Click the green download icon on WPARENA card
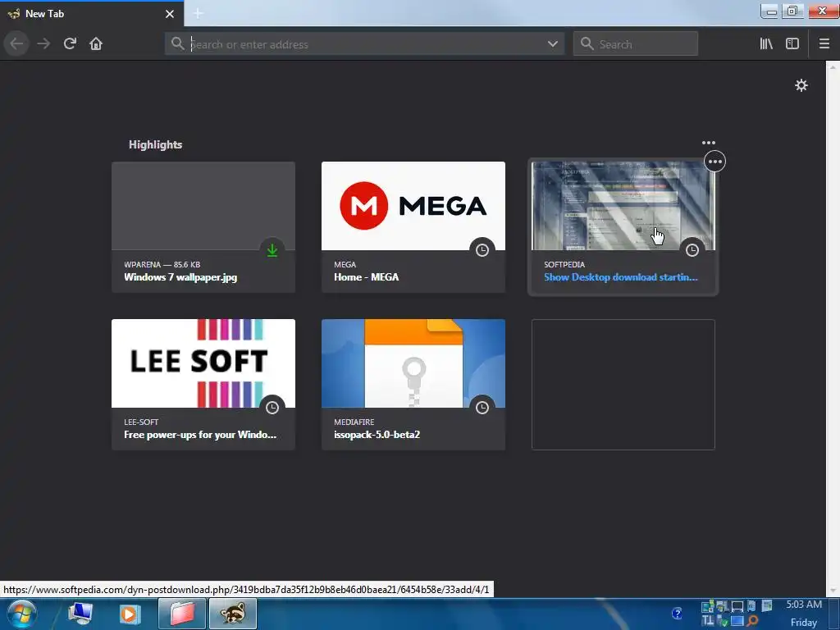The image size is (840, 630). click(272, 250)
